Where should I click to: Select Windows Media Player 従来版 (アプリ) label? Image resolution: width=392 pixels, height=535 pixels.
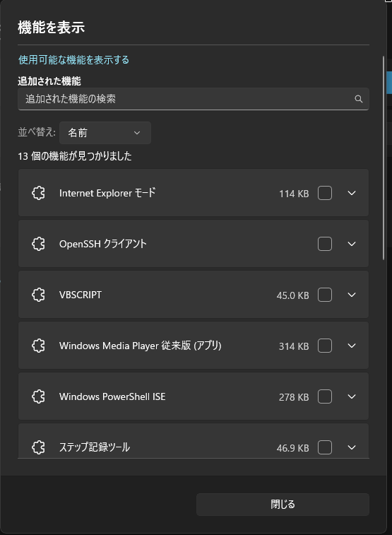pyautogui.click(x=141, y=346)
